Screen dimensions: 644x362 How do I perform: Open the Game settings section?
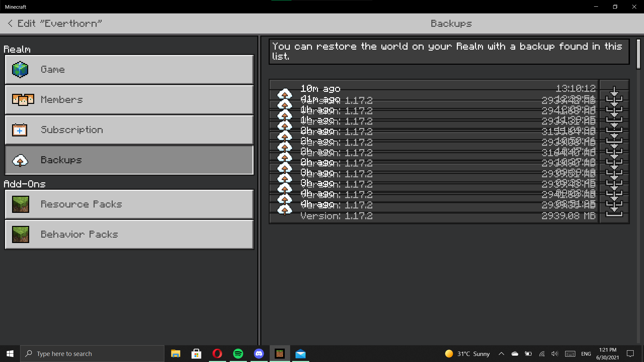129,70
